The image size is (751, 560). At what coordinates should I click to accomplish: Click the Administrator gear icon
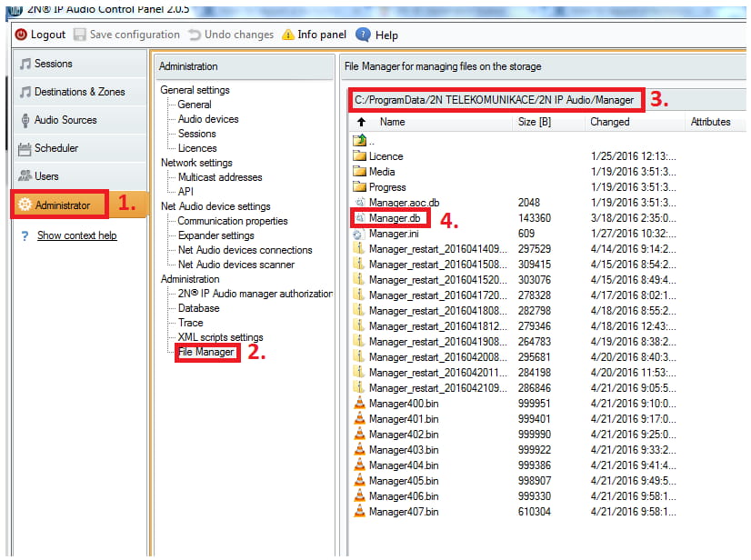25,205
